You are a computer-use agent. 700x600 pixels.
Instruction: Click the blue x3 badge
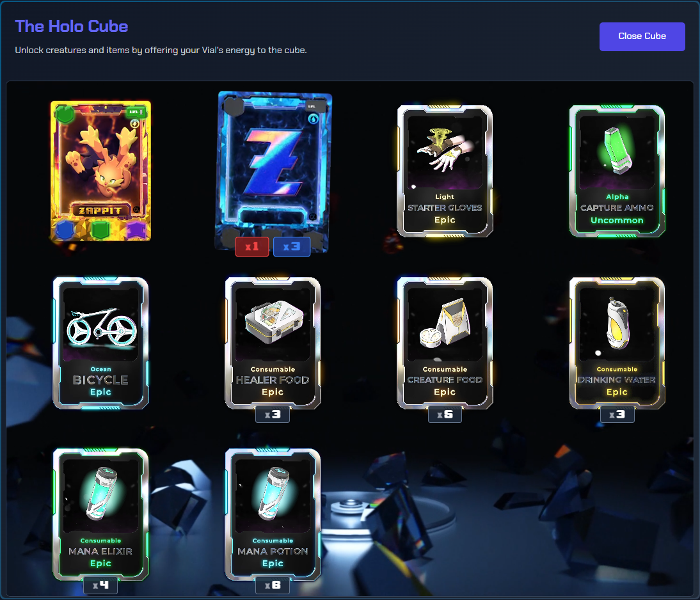pos(292,246)
